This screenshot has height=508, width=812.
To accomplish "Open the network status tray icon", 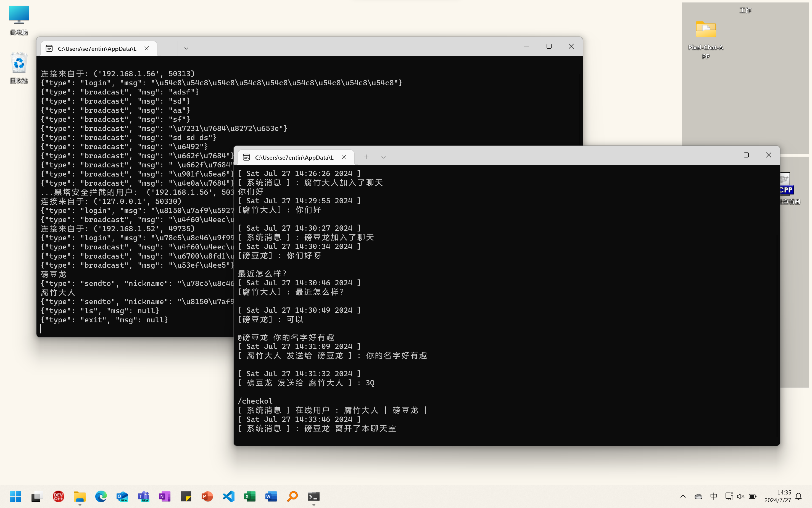I will tap(729, 496).
